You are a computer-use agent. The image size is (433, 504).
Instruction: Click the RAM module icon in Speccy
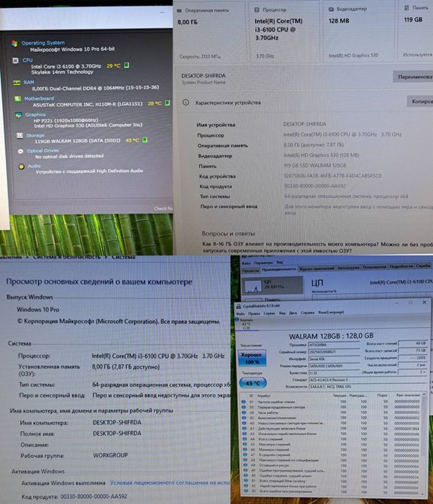coord(17,83)
